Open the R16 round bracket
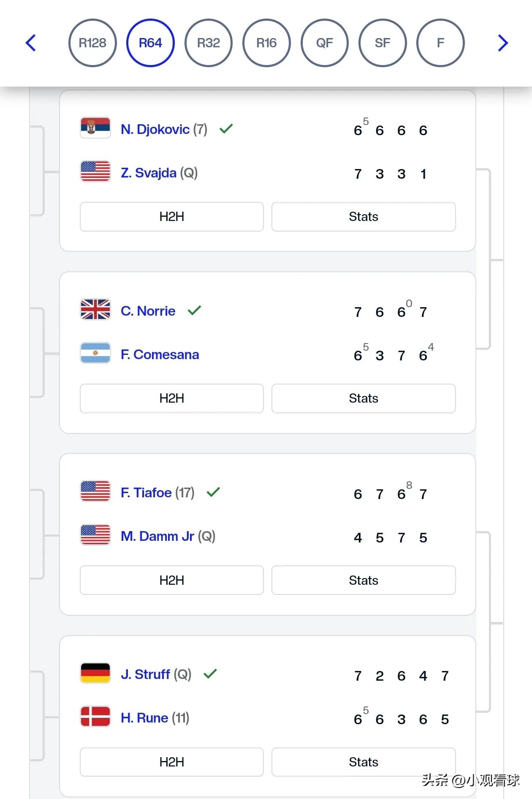 pyautogui.click(x=266, y=43)
